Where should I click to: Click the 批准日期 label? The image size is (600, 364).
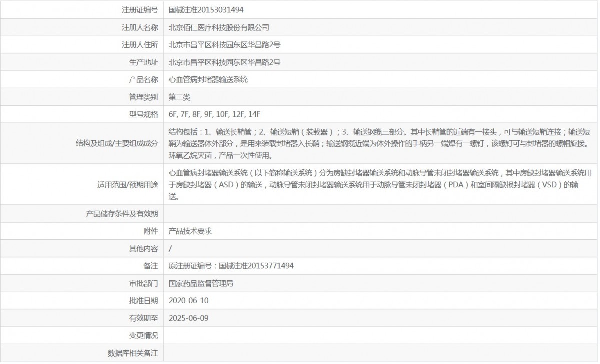pyautogui.click(x=143, y=301)
